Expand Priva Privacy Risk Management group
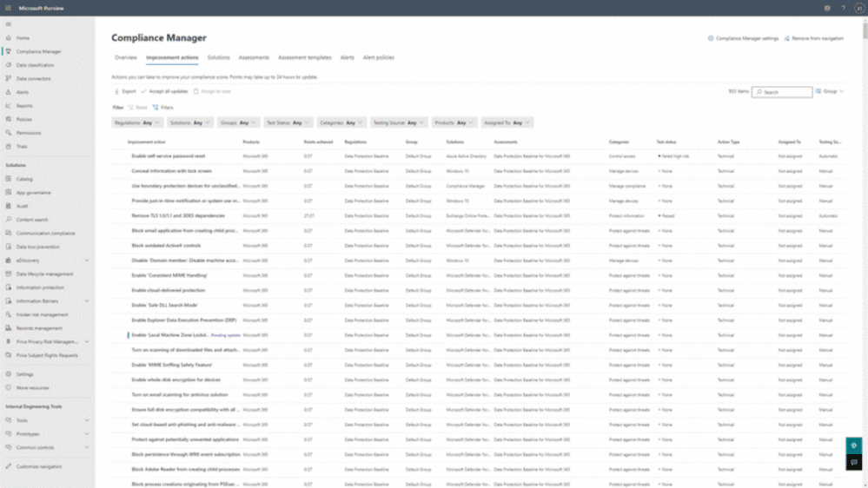This screenshot has width=868, height=488. tap(87, 342)
